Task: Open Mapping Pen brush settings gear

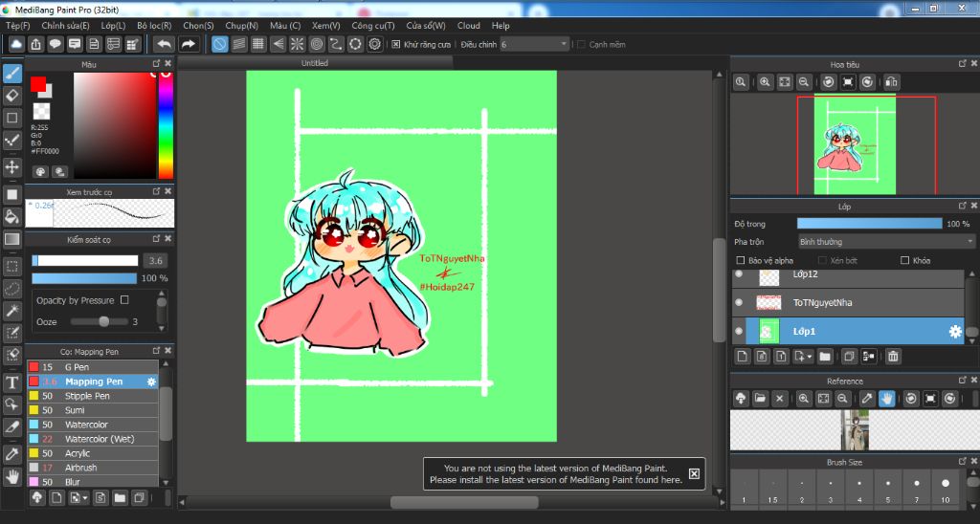Action: 151,381
